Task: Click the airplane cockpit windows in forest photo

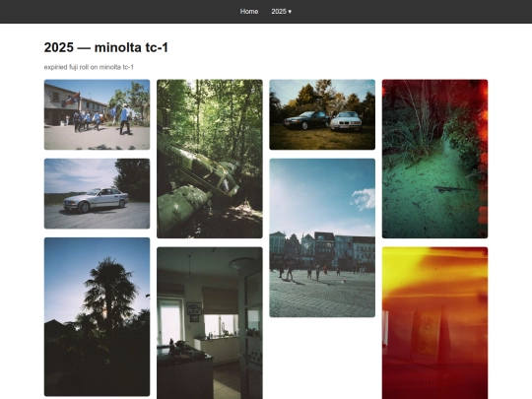Action: [217, 177]
